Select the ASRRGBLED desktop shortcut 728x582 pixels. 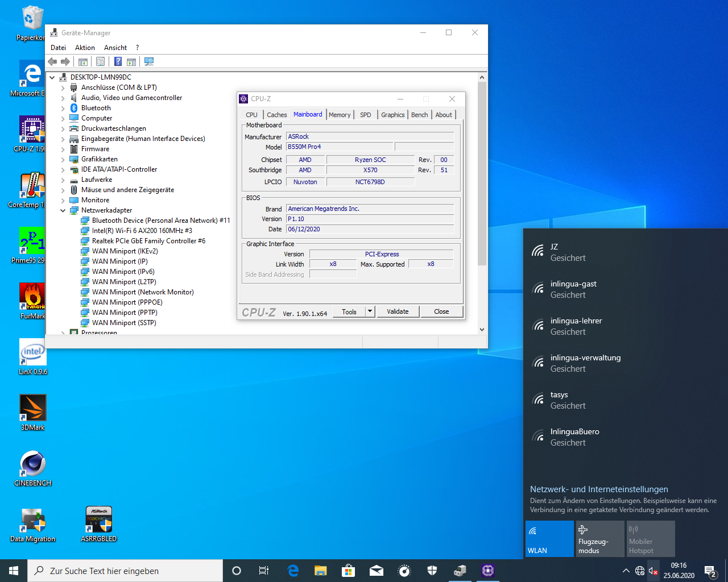(x=99, y=523)
